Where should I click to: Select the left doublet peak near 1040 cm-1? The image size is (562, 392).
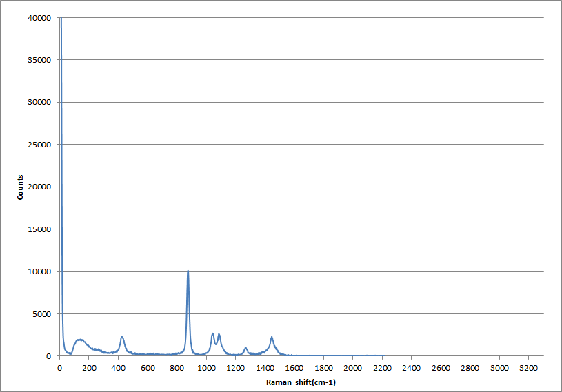coord(212,333)
